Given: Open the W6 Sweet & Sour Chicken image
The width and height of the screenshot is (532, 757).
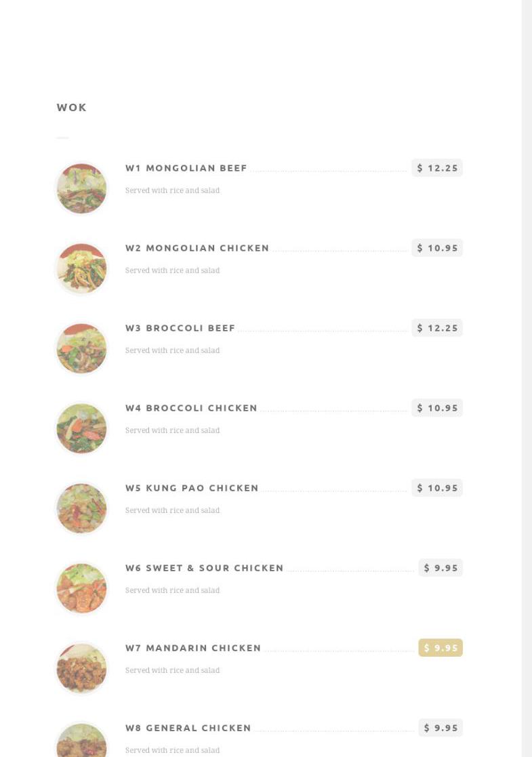Looking at the screenshot, I should point(81,588).
